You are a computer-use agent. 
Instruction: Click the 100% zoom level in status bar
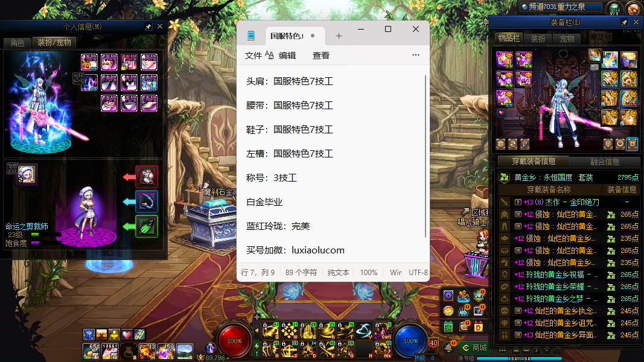pyautogui.click(x=368, y=273)
